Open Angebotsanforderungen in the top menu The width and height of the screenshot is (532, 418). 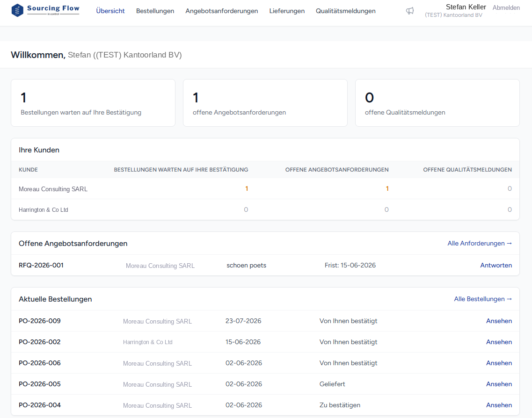pyautogui.click(x=222, y=11)
